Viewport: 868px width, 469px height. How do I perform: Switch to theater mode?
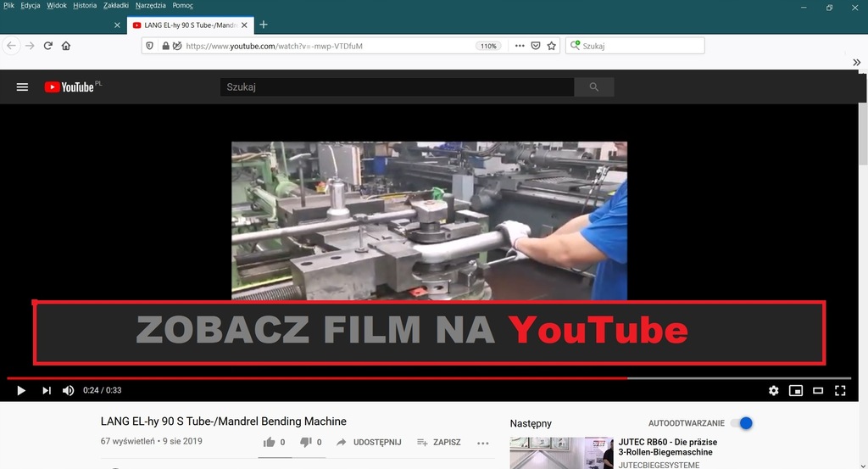pyautogui.click(x=818, y=390)
